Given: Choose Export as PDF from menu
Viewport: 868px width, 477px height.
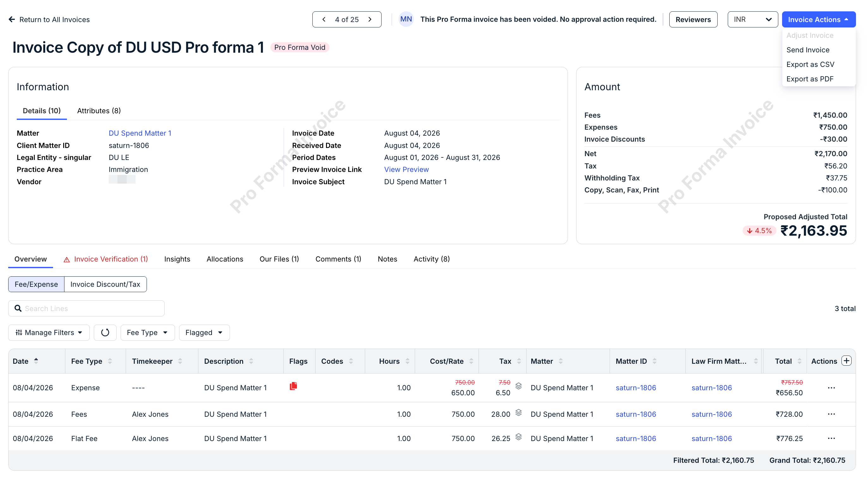Looking at the screenshot, I should pyautogui.click(x=810, y=79).
